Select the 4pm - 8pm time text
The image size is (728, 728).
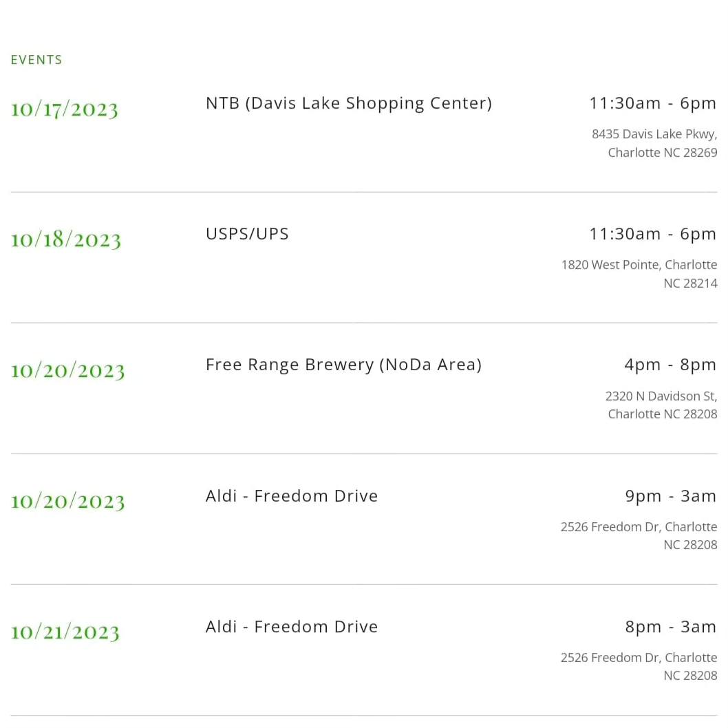[x=670, y=365]
